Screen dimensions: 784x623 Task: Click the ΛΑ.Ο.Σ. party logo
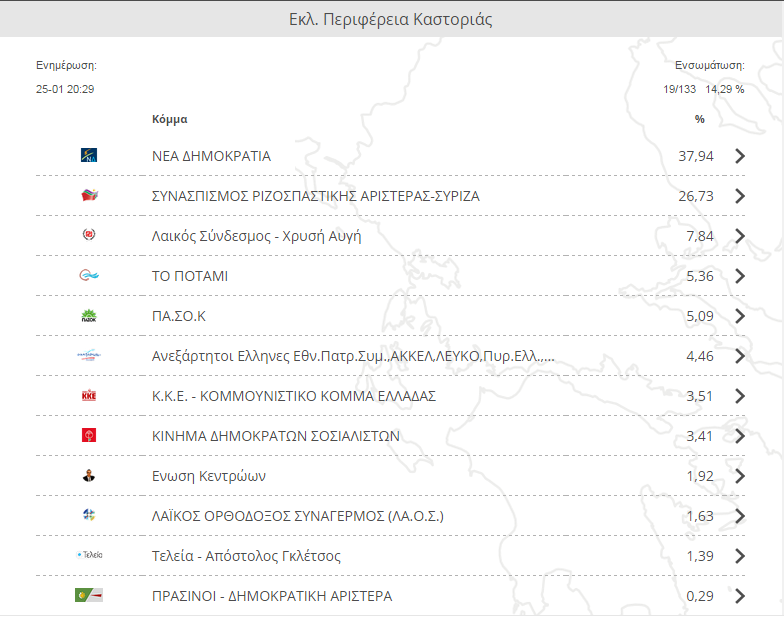click(89, 514)
